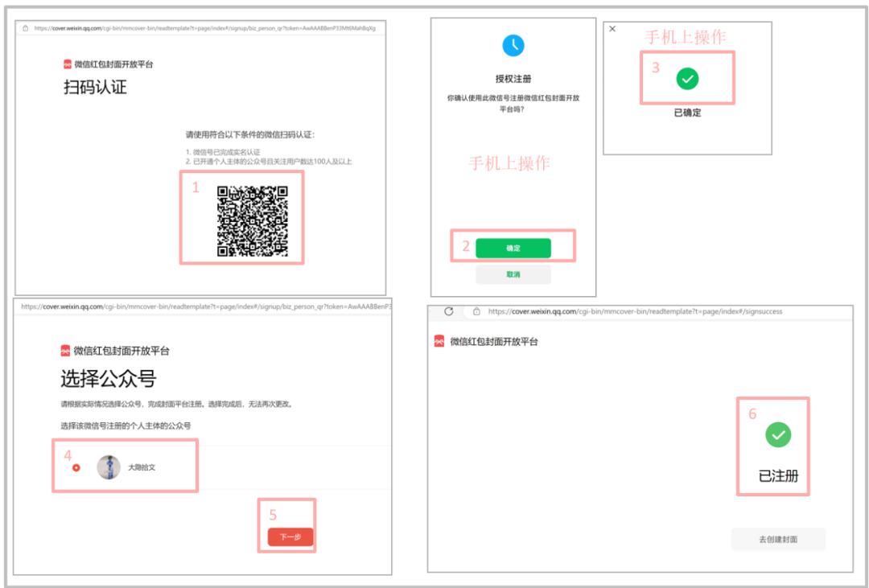Click the 微信红包封面开放平台 title above 扫码认证

pos(113,64)
